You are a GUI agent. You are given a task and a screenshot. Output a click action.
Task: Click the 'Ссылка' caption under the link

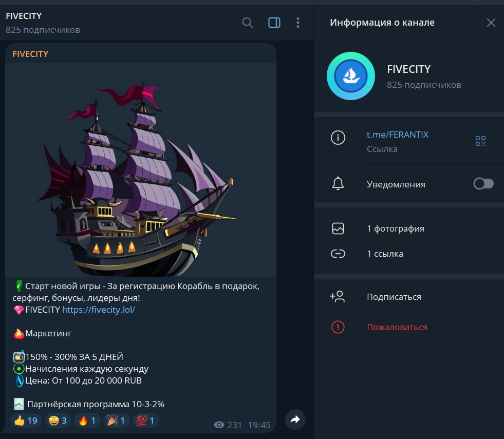[x=382, y=149]
